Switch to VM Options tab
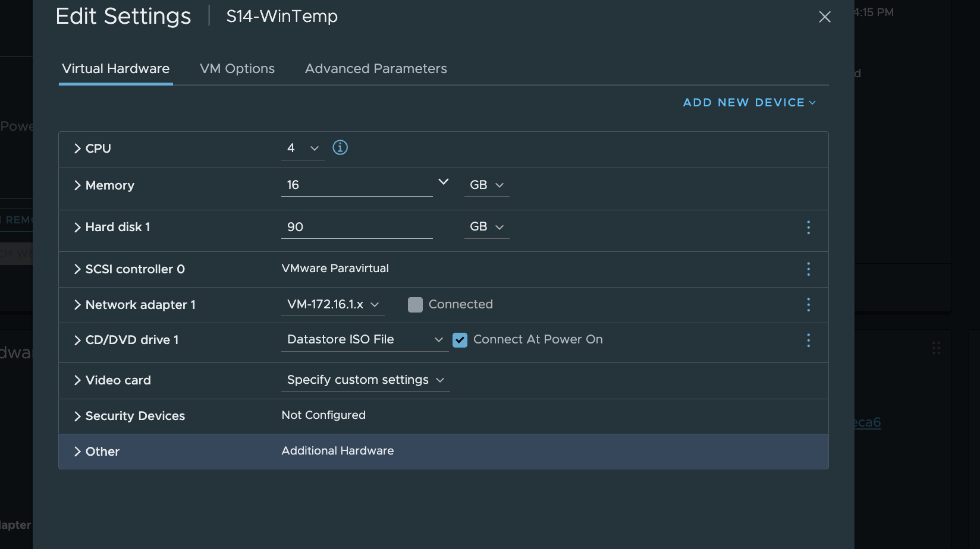 (237, 69)
